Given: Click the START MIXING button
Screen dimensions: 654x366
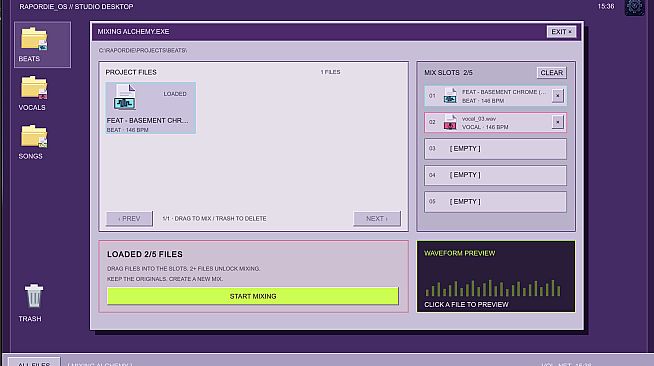Looking at the screenshot, I should tap(253, 296).
